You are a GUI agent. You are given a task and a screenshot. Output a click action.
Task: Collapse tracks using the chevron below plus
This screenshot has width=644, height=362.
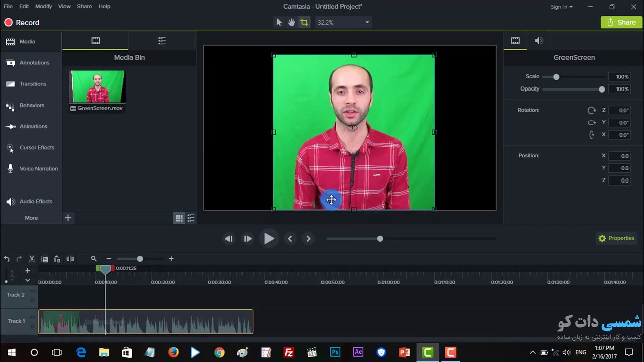[28, 280]
